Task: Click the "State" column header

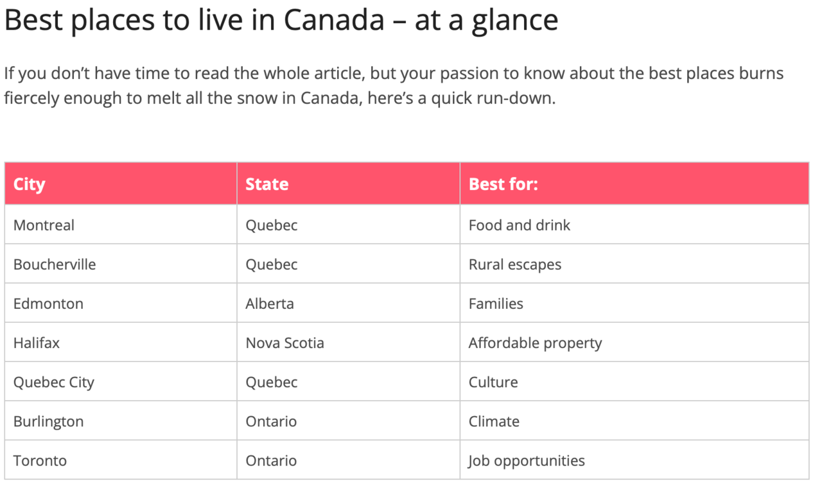Action: [x=267, y=184]
